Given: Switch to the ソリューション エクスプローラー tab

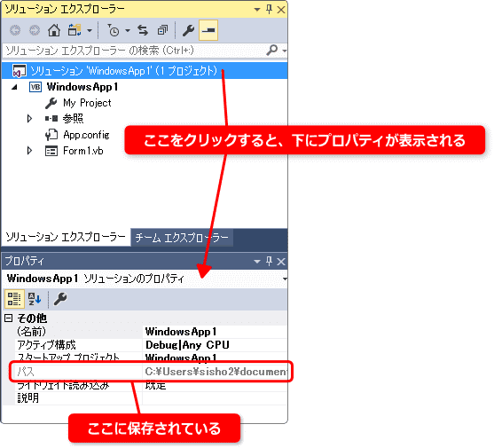Looking at the screenshot, I should coord(66,237).
